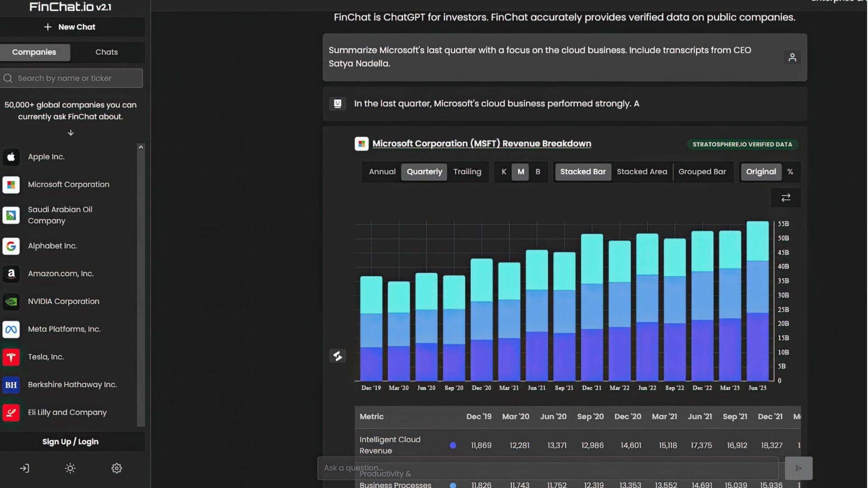The image size is (868, 488).
Task: Click the login arrow icon at bottom
Action: point(24,468)
